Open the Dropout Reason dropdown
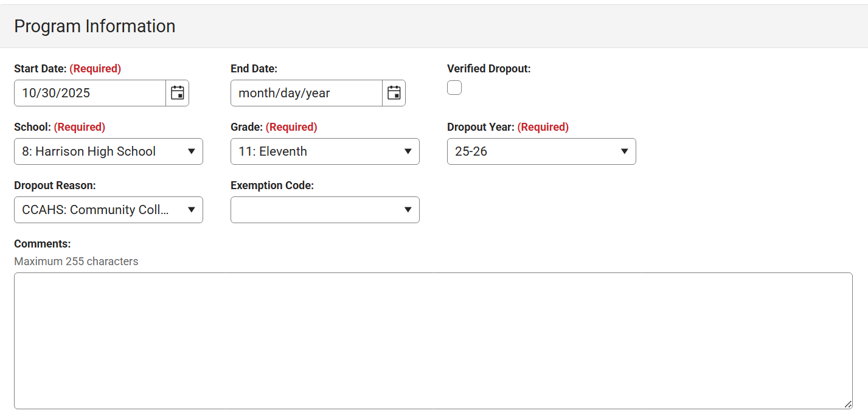The image size is (868, 419). click(x=108, y=209)
